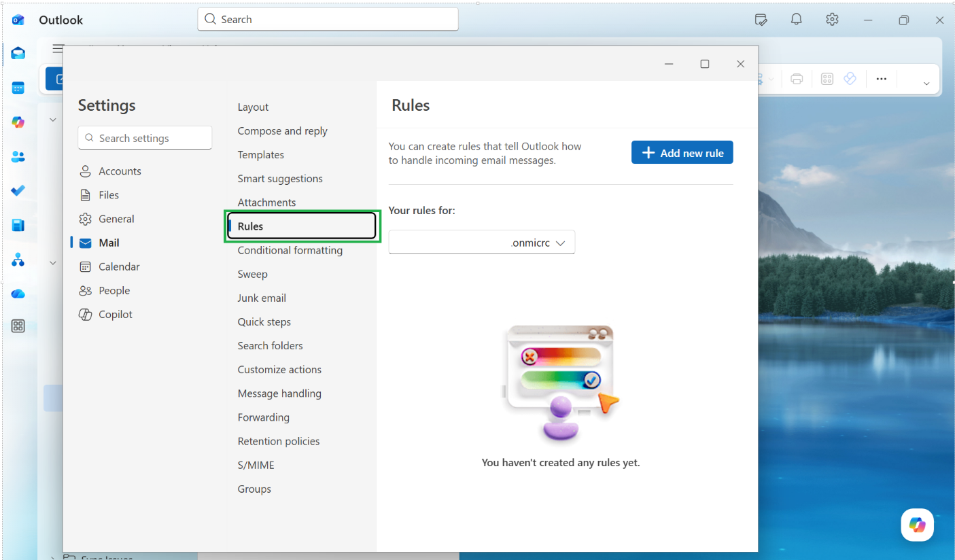Open Templates settings
This screenshot has width=955, height=560.
pos(260,154)
